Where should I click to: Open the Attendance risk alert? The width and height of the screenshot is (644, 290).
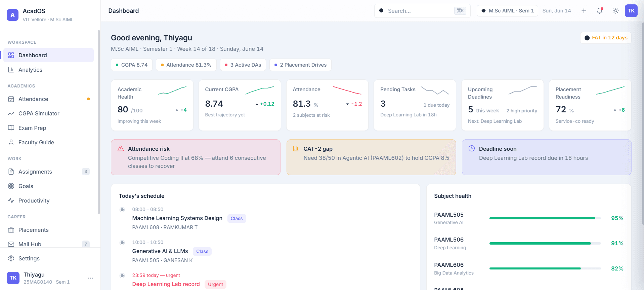pos(196,157)
